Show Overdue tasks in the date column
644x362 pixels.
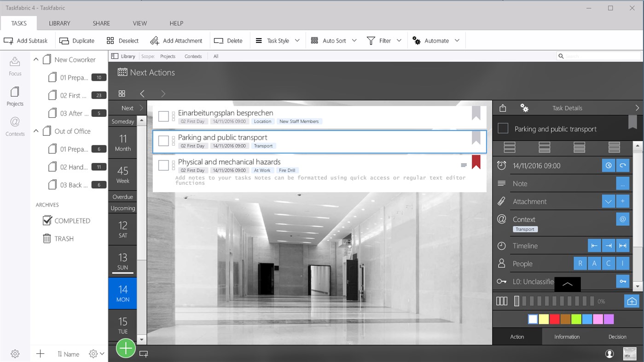point(122,196)
